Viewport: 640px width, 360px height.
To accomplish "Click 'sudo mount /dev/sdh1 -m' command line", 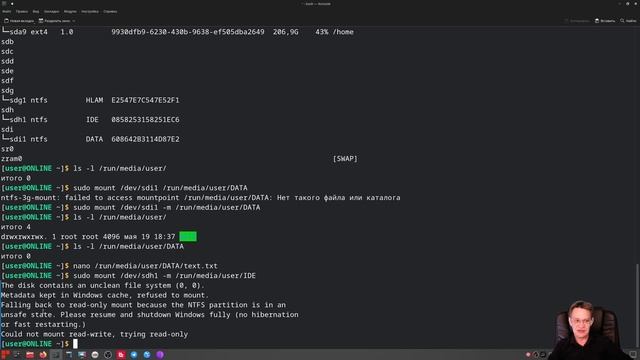I will click(164, 276).
